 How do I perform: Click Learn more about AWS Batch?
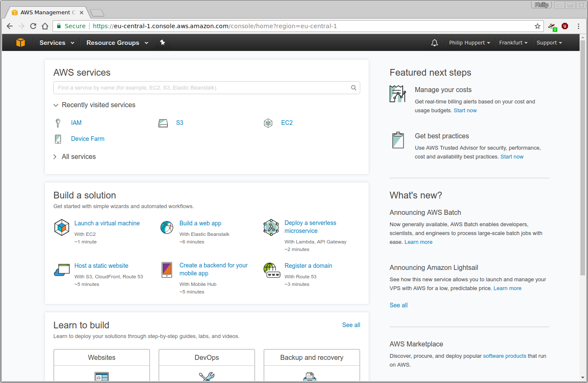[x=418, y=242]
